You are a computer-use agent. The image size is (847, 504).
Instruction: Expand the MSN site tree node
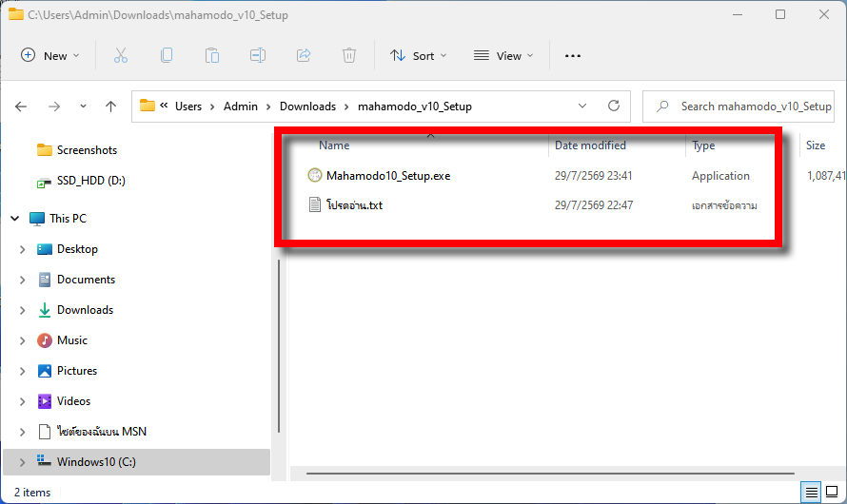tap(22, 432)
